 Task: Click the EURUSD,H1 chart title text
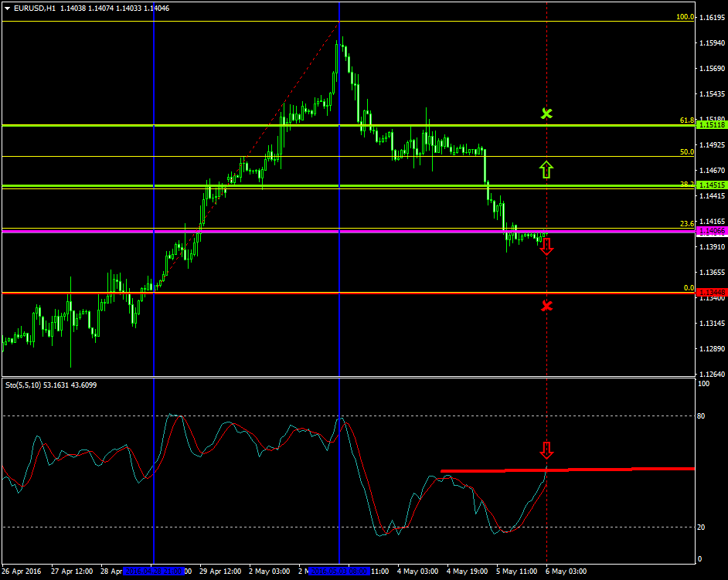click(x=35, y=8)
